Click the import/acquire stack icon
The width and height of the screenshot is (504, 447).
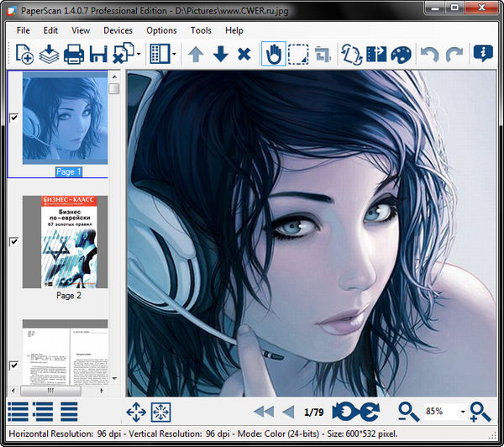pyautogui.click(x=49, y=54)
